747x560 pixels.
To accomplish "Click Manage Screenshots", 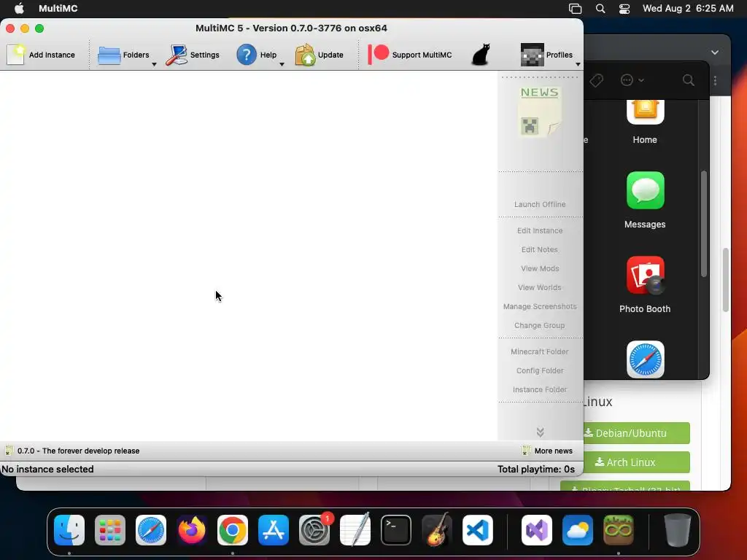I will click(x=540, y=307).
